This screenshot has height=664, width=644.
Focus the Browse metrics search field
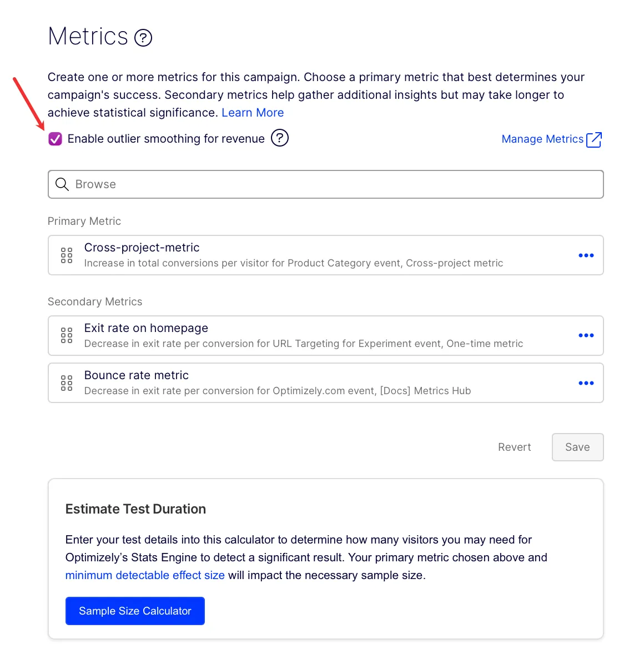(325, 184)
